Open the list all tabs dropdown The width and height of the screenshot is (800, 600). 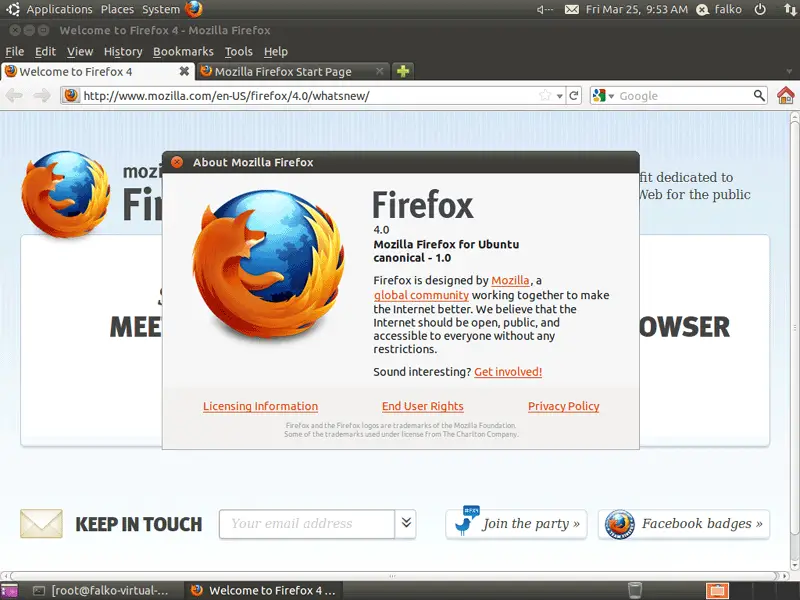point(790,71)
